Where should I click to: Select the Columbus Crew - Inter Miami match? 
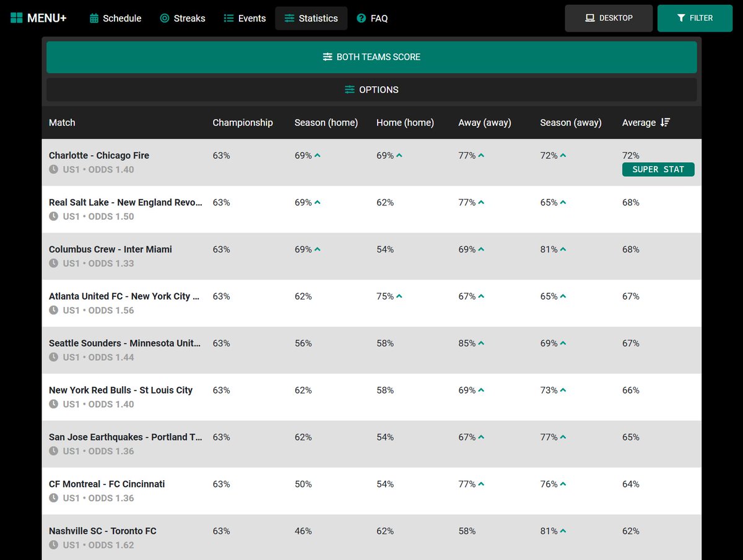click(x=110, y=249)
